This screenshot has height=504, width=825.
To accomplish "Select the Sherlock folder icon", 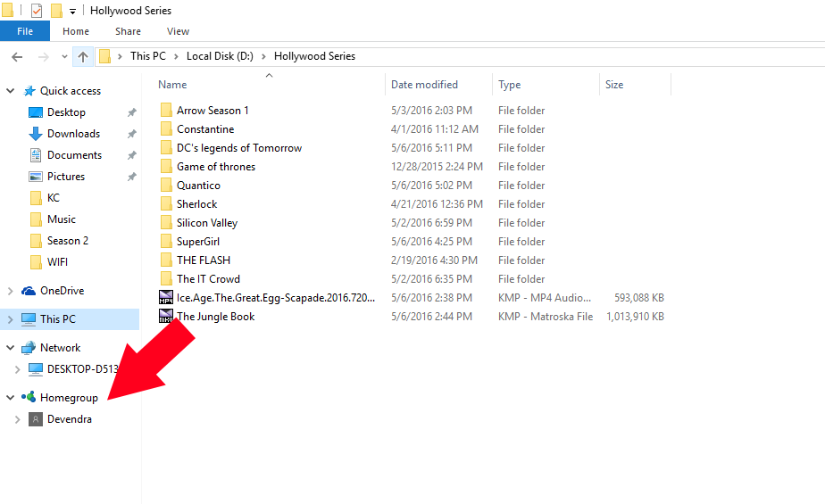I will pyautogui.click(x=166, y=204).
